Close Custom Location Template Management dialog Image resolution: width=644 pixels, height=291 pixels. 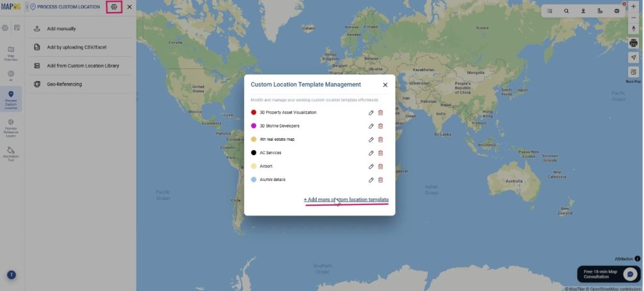tap(385, 85)
